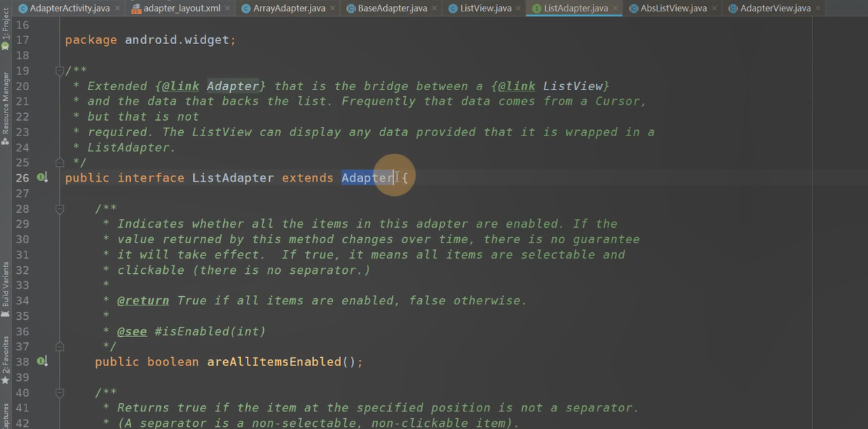
Task: Click the 'package' keyword on line 17
Action: pyautogui.click(x=91, y=40)
